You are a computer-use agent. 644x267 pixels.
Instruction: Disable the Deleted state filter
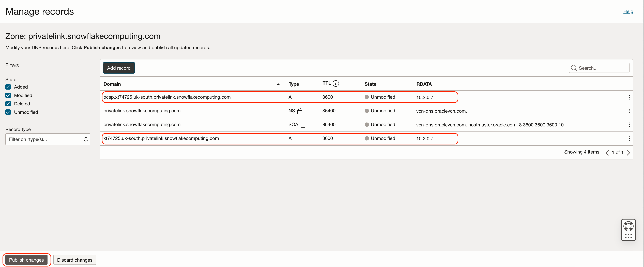pyautogui.click(x=8, y=104)
